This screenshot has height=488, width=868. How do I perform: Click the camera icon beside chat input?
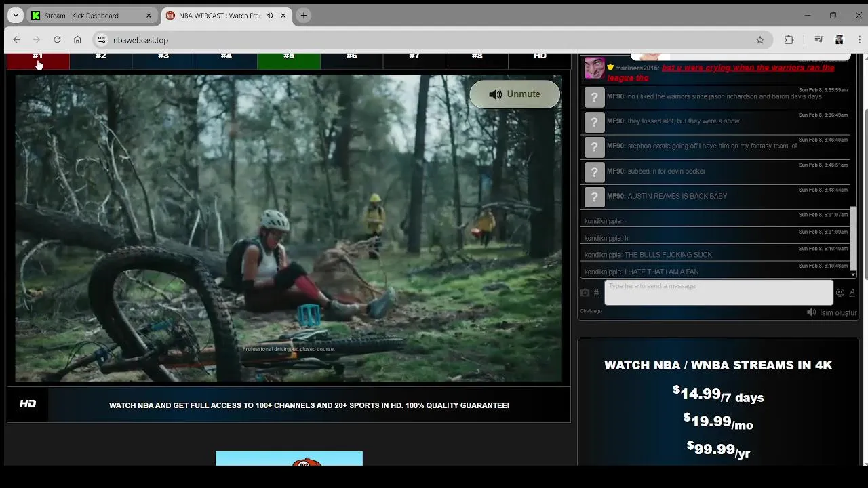tap(585, 293)
